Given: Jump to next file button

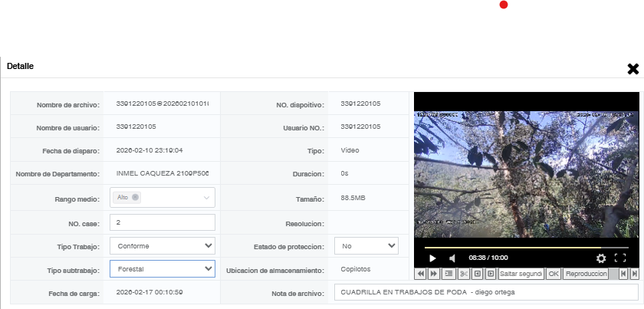Looking at the screenshot, I should point(634,274).
